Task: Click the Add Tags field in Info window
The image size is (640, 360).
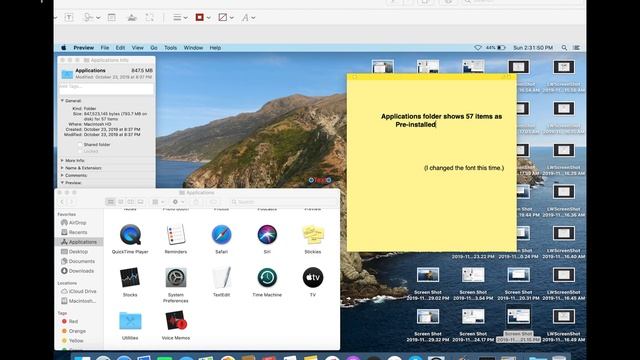Action: 106,88
